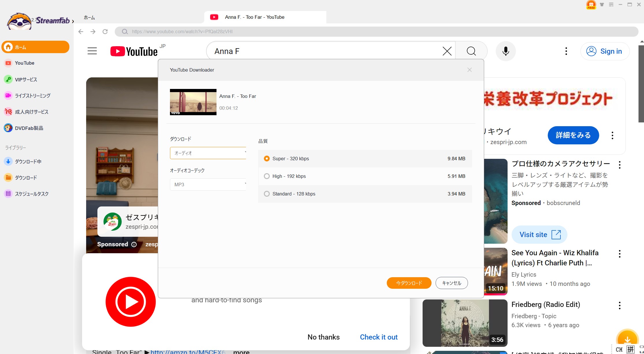Open YouTube settings three-dot menu
The image size is (644, 354).
(x=566, y=51)
